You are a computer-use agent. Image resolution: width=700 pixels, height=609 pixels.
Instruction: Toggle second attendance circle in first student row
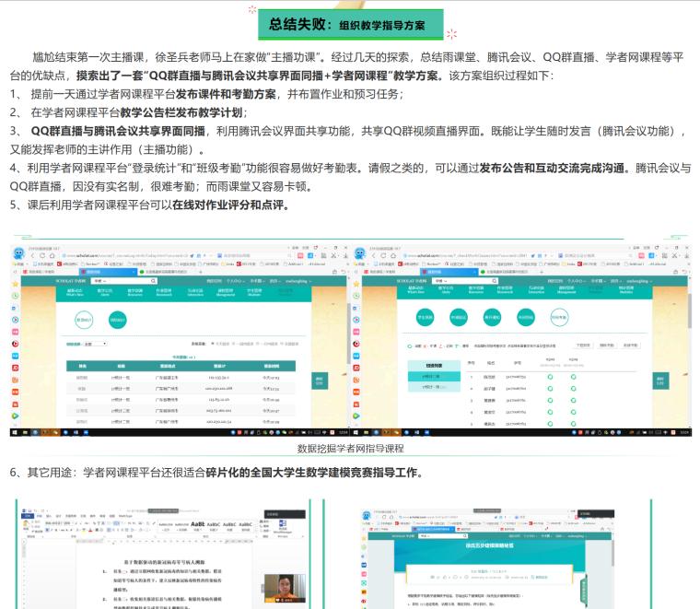click(573, 377)
